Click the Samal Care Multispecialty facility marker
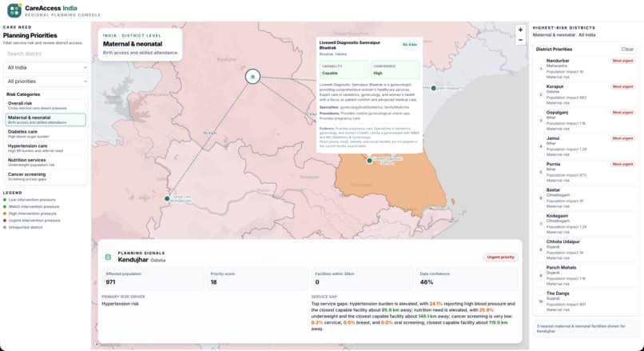The image size is (644, 351). (x=167, y=198)
